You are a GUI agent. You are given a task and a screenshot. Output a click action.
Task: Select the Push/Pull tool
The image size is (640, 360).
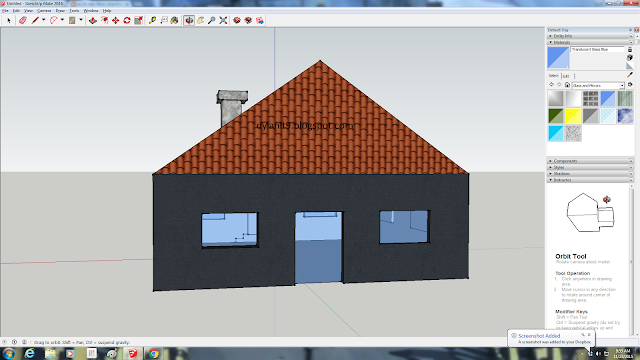pyautogui.click(x=93, y=20)
